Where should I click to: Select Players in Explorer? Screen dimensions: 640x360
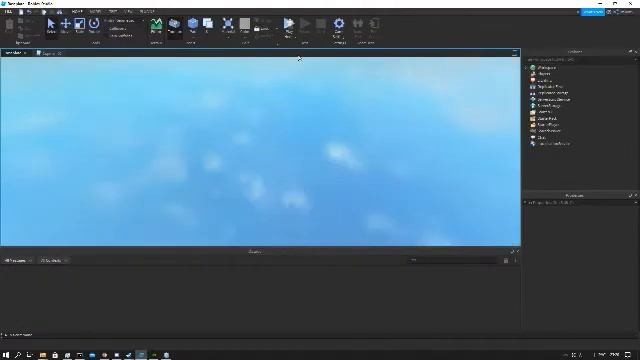[x=544, y=74]
